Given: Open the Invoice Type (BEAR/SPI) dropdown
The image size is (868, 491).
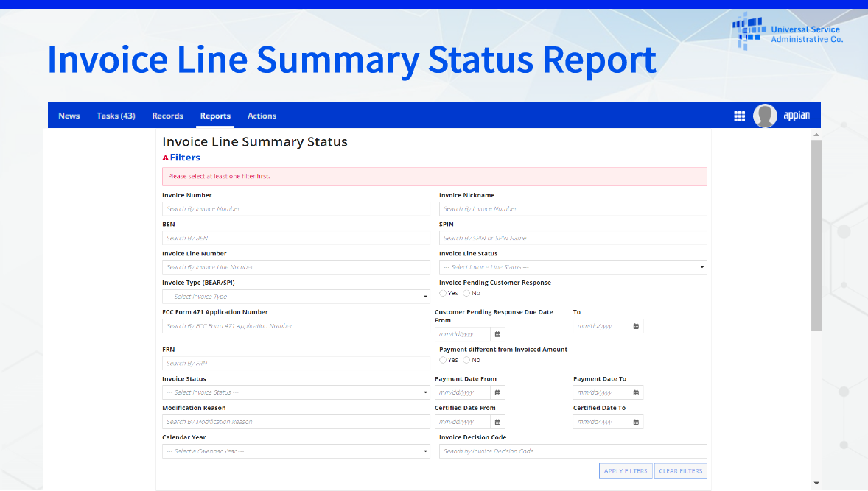Looking at the screenshot, I should tap(295, 297).
